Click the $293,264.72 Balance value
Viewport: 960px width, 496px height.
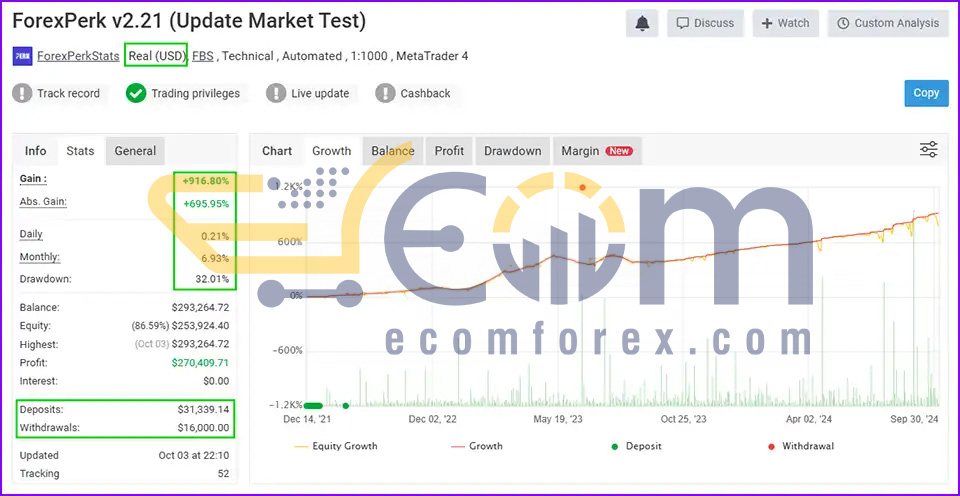[200, 307]
